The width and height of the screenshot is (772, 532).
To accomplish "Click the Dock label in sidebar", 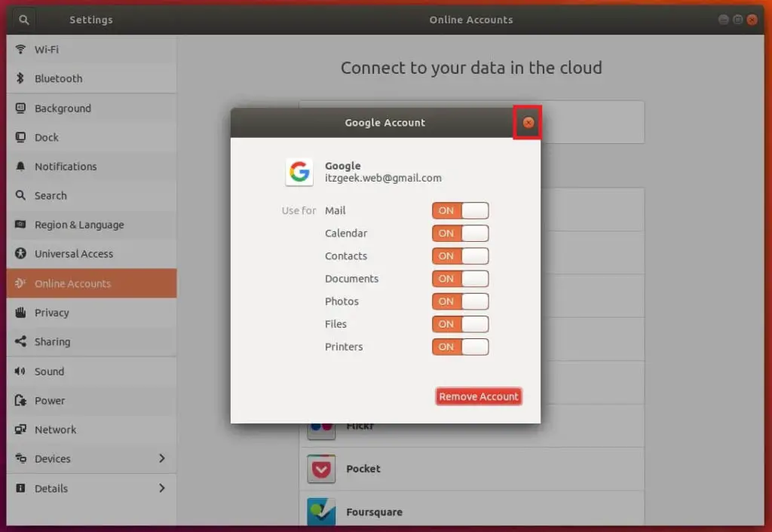I will pyautogui.click(x=47, y=137).
